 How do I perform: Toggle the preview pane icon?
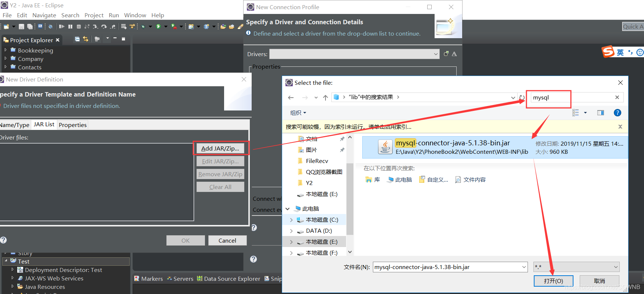coord(601,113)
